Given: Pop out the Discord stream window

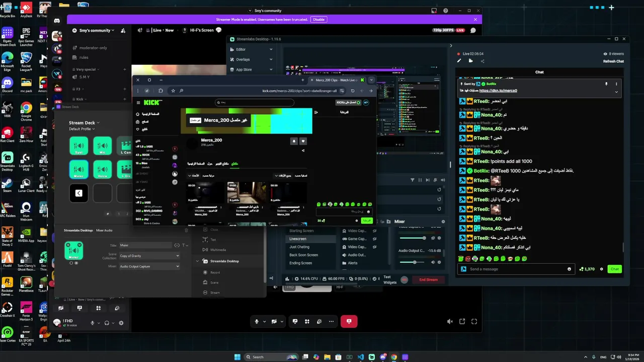Looking at the screenshot, I should [462, 321].
